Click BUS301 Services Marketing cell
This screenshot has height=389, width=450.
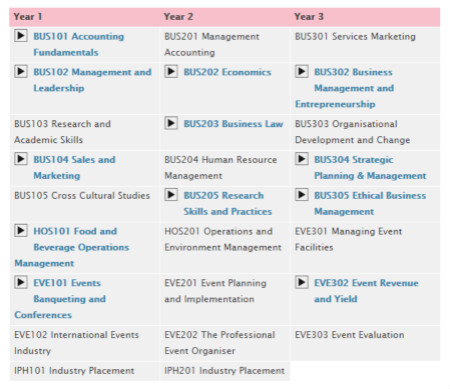(x=366, y=45)
